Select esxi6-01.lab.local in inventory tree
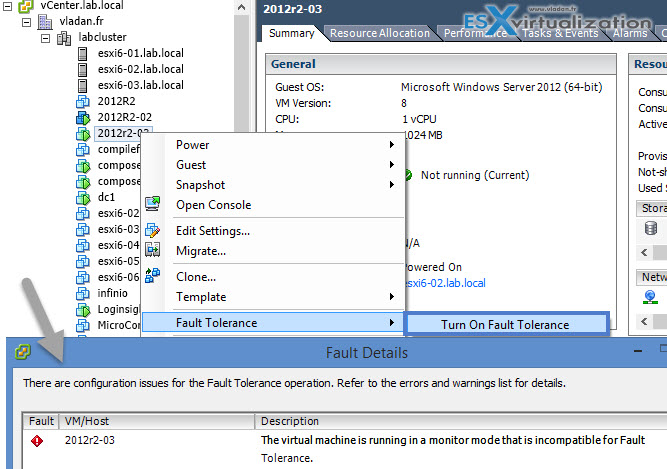 [x=141, y=53]
